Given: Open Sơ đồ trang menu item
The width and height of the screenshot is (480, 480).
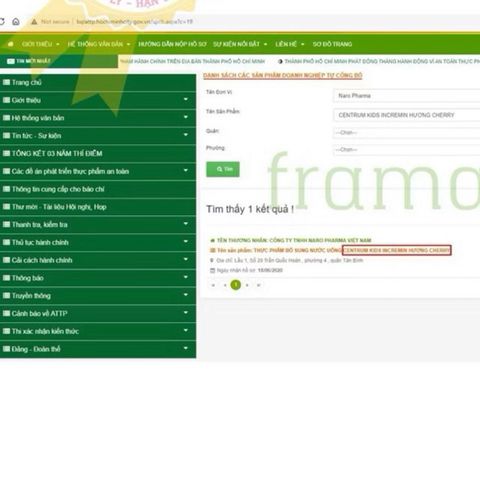Looking at the screenshot, I should tap(332, 44).
